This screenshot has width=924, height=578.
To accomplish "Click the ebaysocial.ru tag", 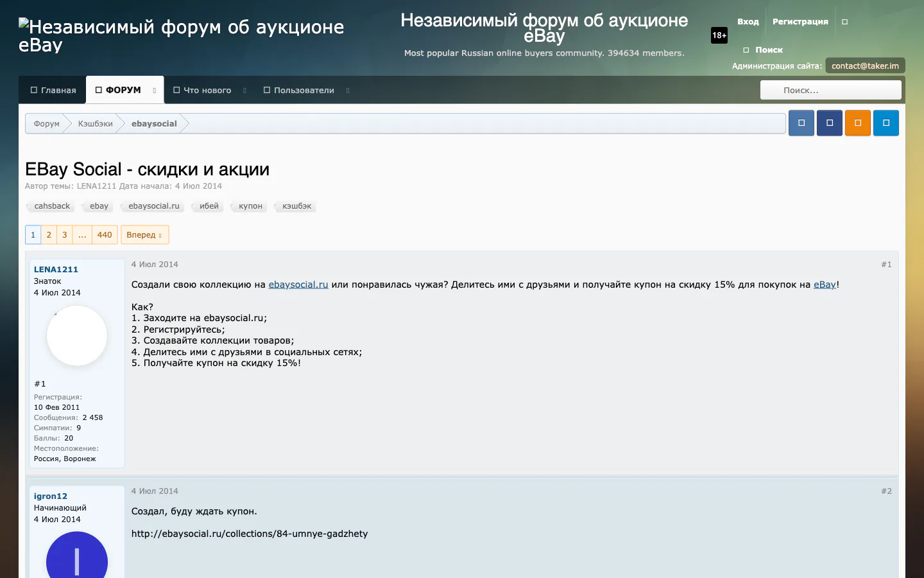I will 153,206.
